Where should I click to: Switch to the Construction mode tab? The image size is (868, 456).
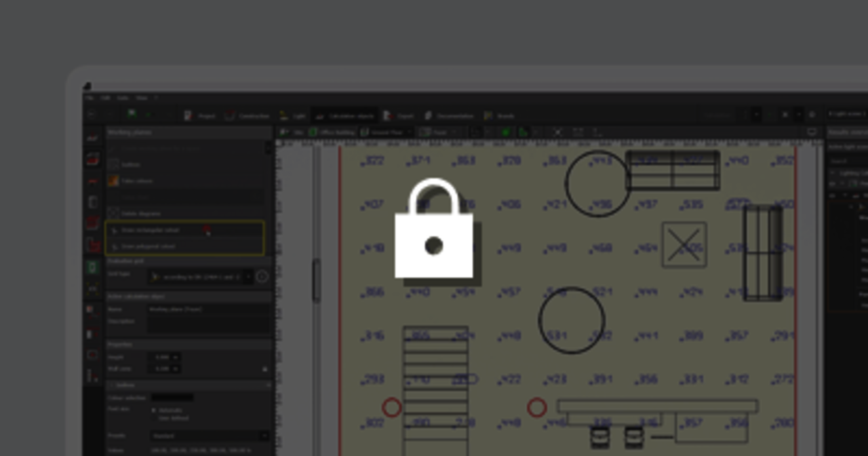247,116
